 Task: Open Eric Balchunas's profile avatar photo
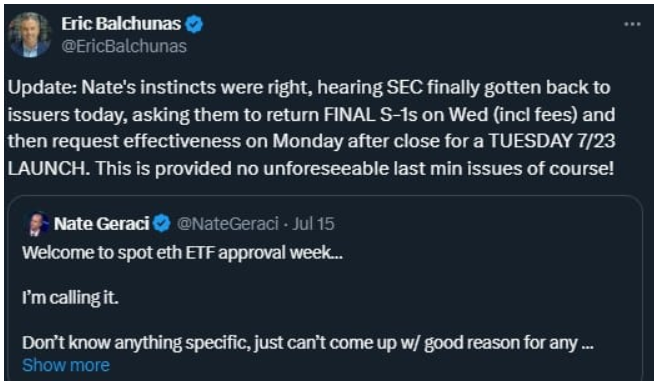click(x=29, y=34)
